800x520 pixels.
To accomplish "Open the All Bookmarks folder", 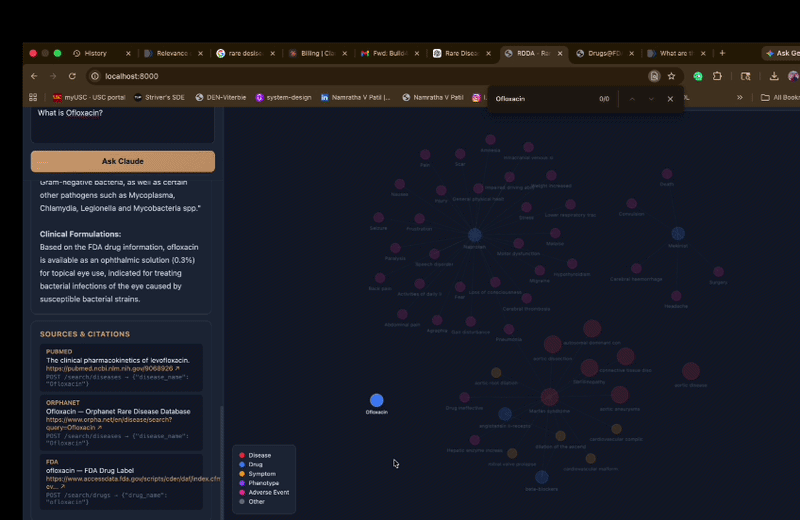I will [780, 97].
